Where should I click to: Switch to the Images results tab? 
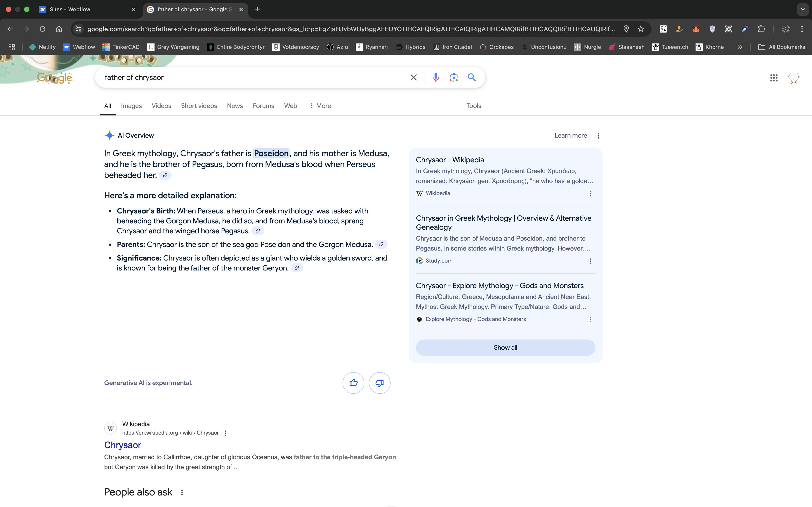pyautogui.click(x=131, y=106)
